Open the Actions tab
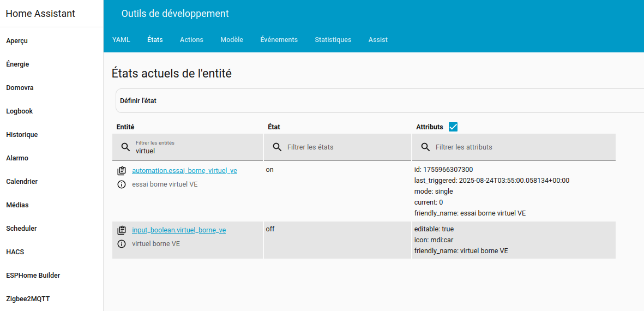 point(191,40)
